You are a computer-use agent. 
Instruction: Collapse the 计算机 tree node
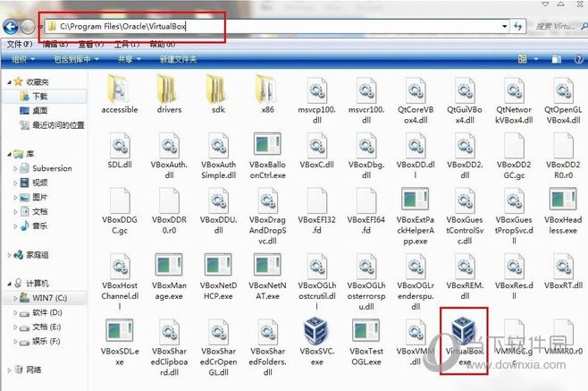(x=7, y=283)
